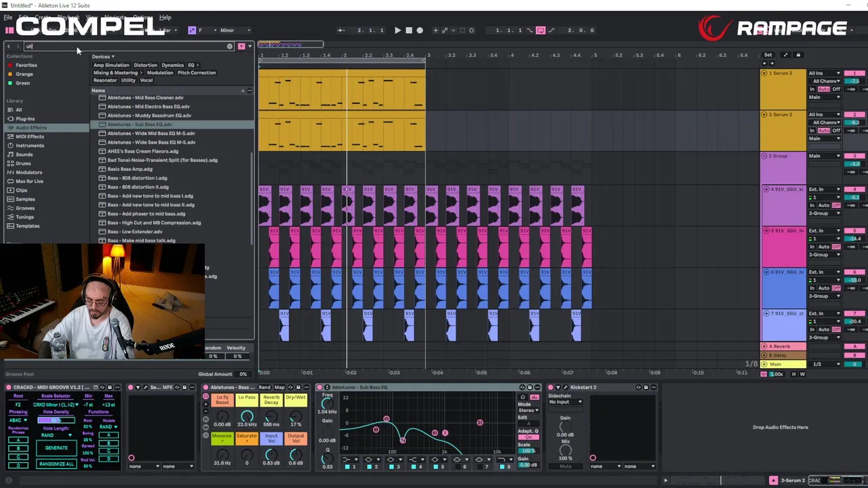
Task: Clear the browser search field
Action: coord(230,46)
